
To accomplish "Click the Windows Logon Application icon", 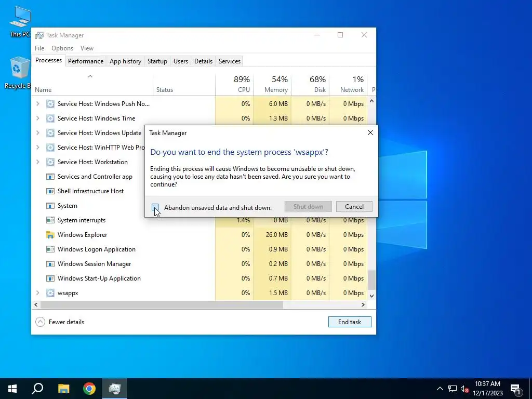I will (x=50, y=249).
